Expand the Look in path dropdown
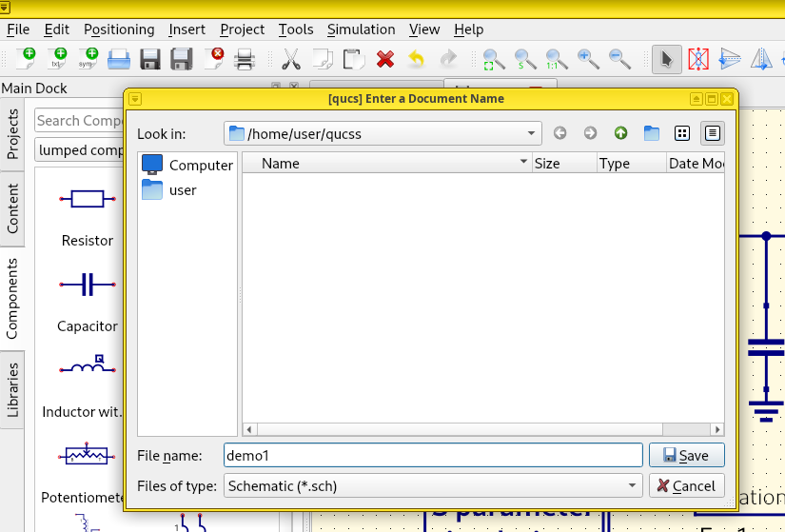This screenshot has height=532, width=785. point(531,133)
